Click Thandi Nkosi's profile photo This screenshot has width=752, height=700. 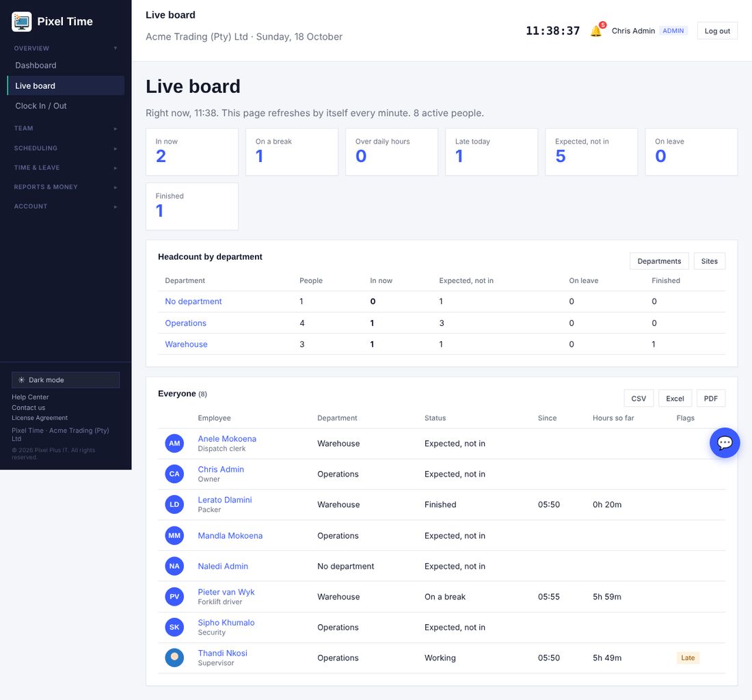(174, 658)
